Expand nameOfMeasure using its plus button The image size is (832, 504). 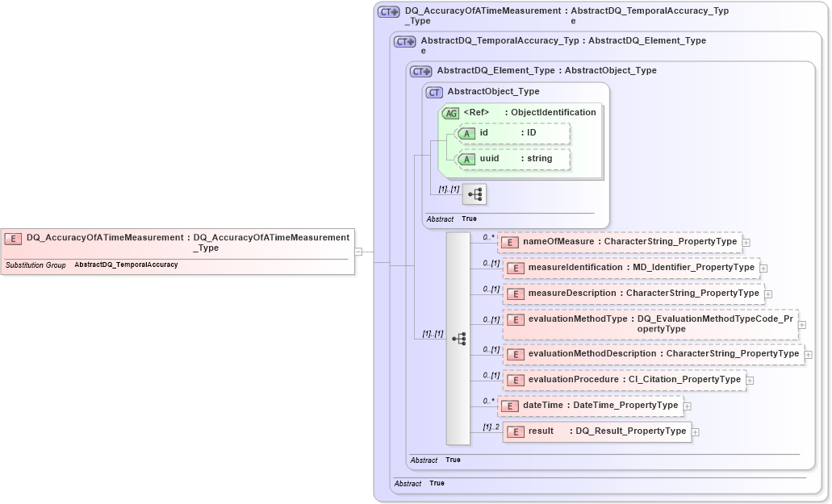click(746, 242)
